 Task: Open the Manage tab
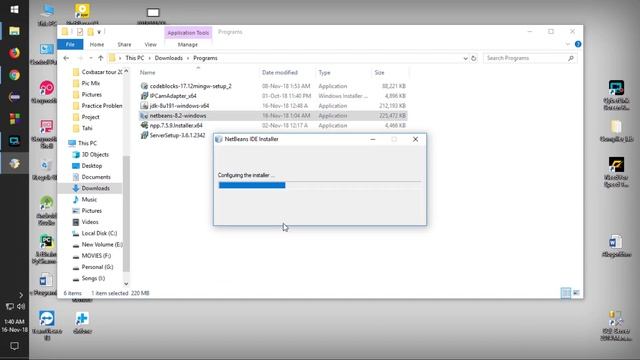click(x=187, y=44)
